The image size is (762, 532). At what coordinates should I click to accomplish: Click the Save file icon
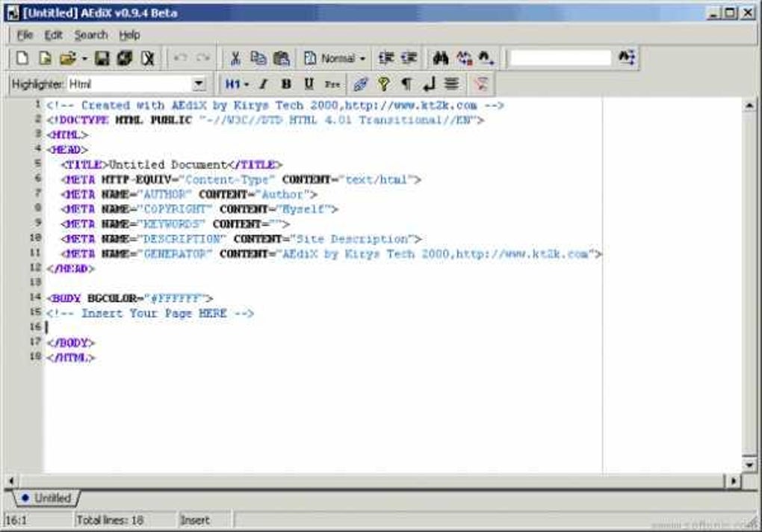(x=101, y=58)
